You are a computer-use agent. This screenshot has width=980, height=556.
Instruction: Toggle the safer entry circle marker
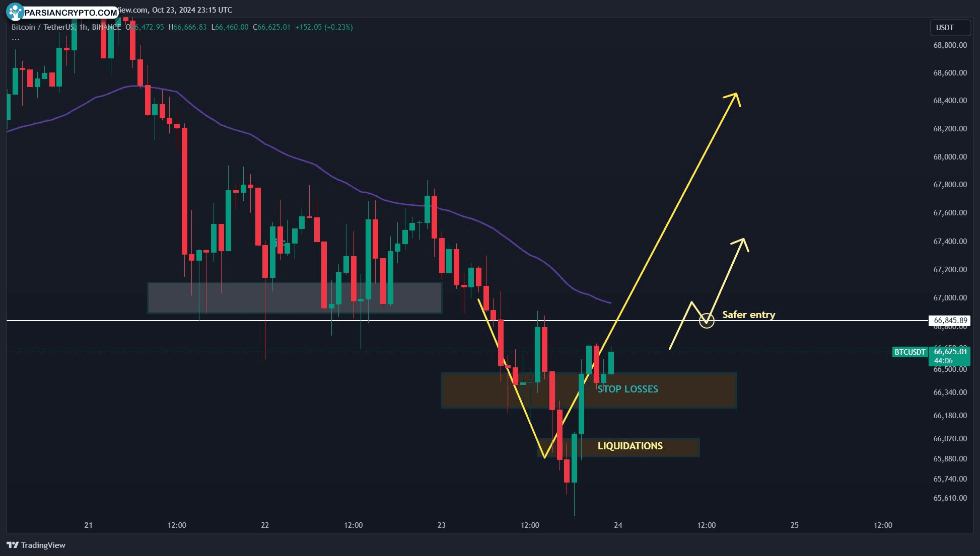coord(706,320)
